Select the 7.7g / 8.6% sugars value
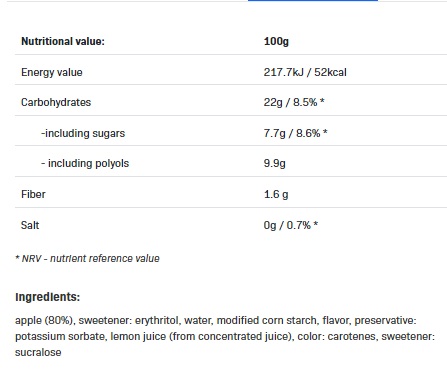The image size is (447, 375). pos(295,133)
